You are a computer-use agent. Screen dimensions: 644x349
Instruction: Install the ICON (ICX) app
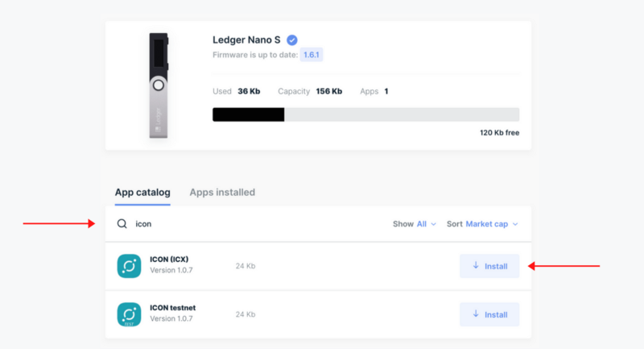point(489,266)
